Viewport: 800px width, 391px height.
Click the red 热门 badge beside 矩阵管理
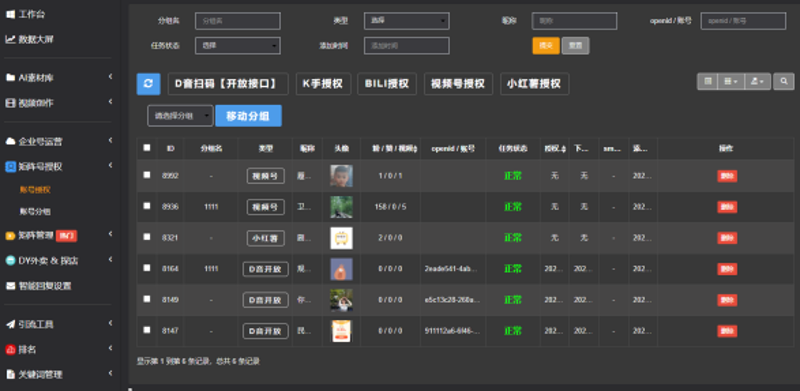(x=66, y=235)
